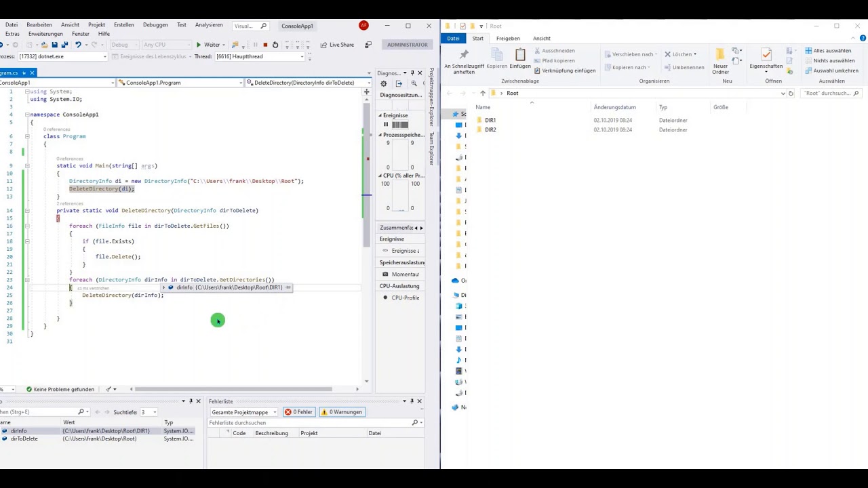Stop debugging with the red square icon

pos(265,45)
